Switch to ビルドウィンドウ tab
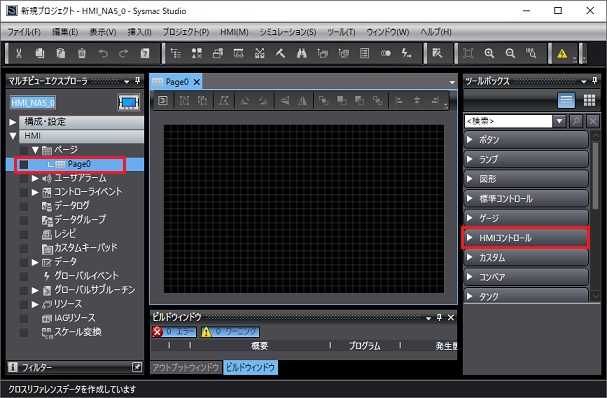 click(250, 367)
